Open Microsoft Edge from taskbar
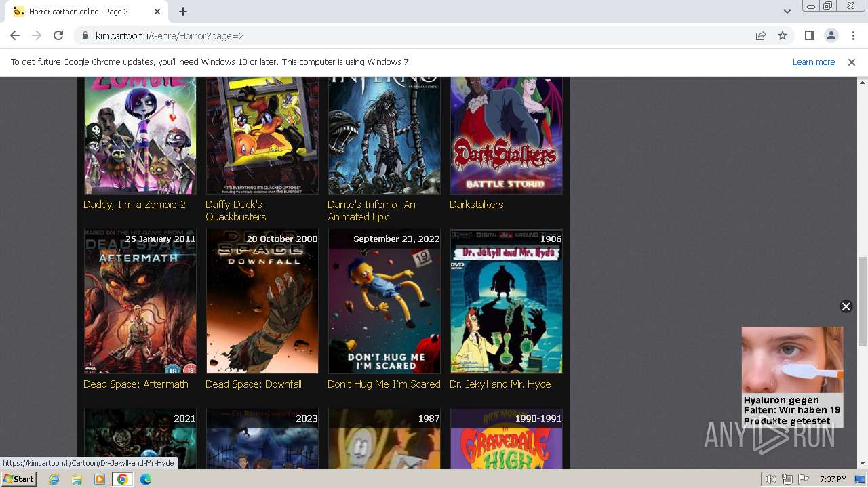The image size is (868, 488). [146, 479]
